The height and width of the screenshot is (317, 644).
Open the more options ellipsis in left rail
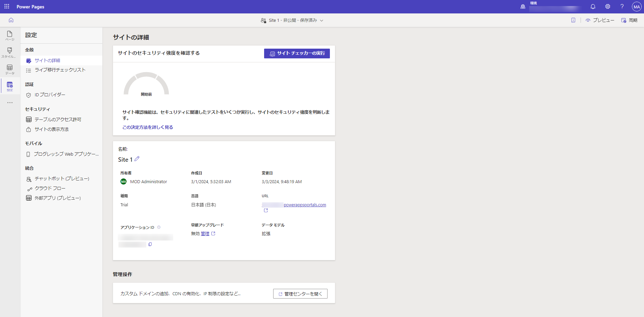[10, 103]
